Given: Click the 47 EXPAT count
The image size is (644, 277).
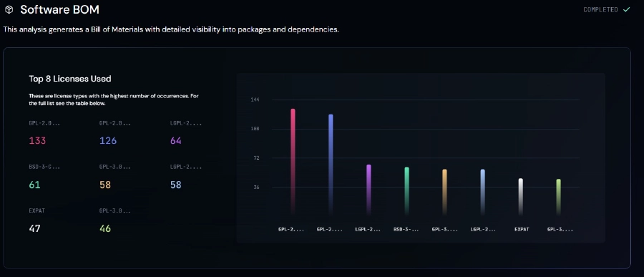Looking at the screenshot, I should click(x=34, y=228).
